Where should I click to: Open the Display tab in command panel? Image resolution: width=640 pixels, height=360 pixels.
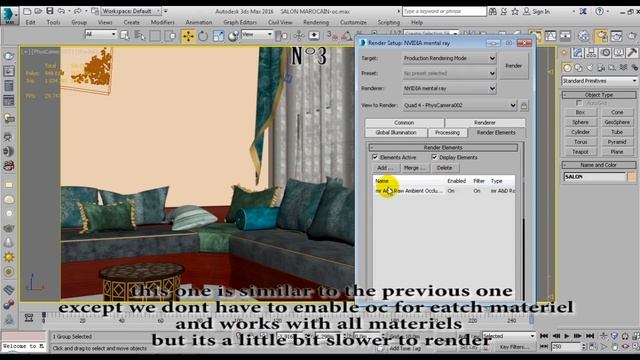point(619,53)
